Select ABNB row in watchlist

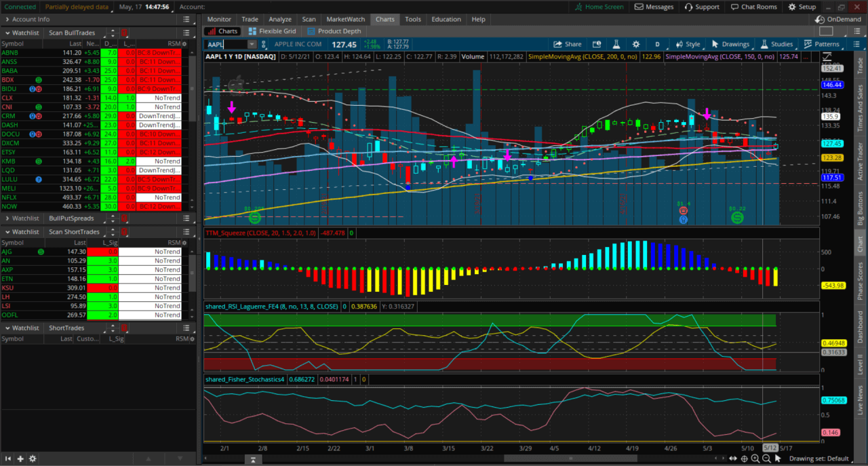pos(92,52)
